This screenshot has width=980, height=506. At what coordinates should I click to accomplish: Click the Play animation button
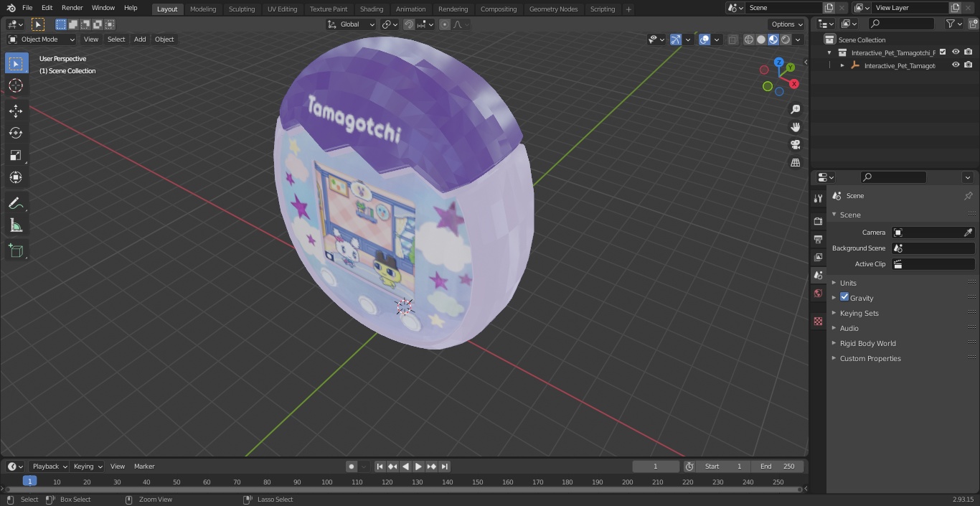418,467
